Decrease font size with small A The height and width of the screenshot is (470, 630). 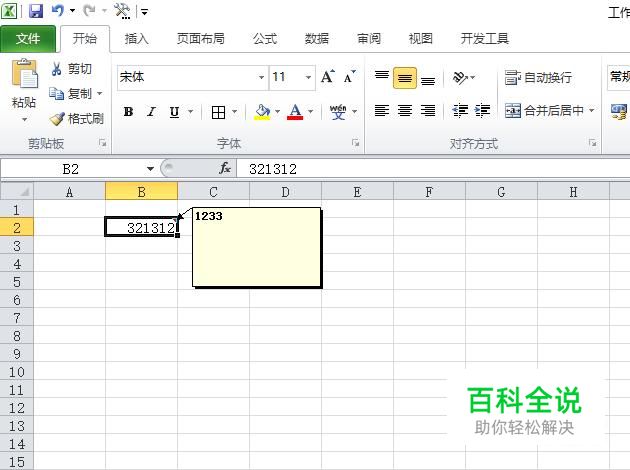[350, 76]
